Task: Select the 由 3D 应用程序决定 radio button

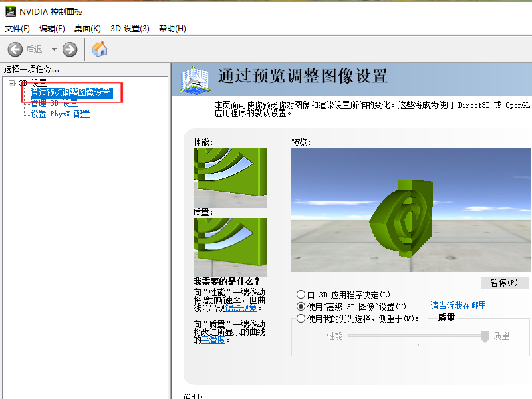Action: point(301,294)
